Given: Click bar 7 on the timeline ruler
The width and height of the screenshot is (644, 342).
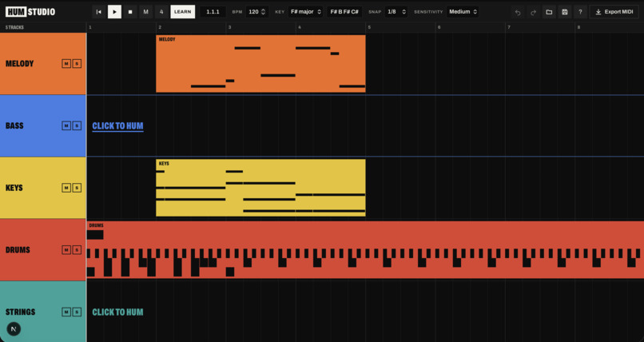Looking at the screenshot, I should pos(509,27).
